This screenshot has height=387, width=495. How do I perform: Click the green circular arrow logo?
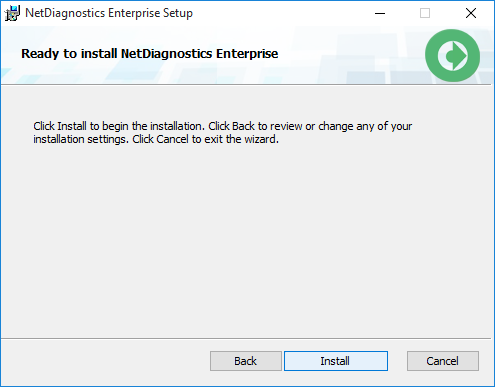(452, 55)
